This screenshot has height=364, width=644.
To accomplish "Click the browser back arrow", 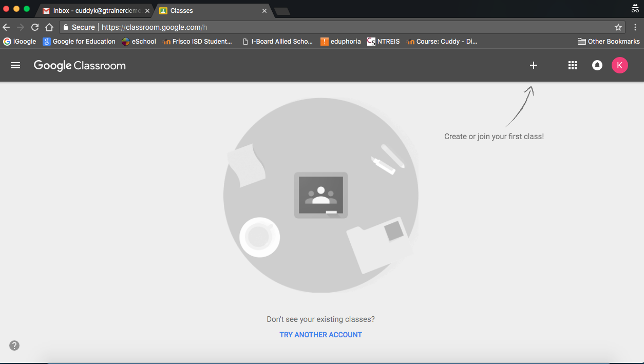I will (7, 27).
